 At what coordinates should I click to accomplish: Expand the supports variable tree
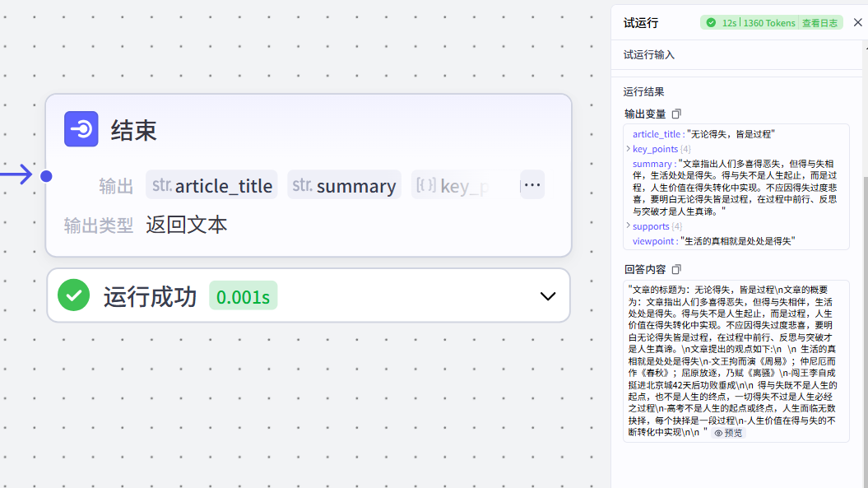[629, 226]
